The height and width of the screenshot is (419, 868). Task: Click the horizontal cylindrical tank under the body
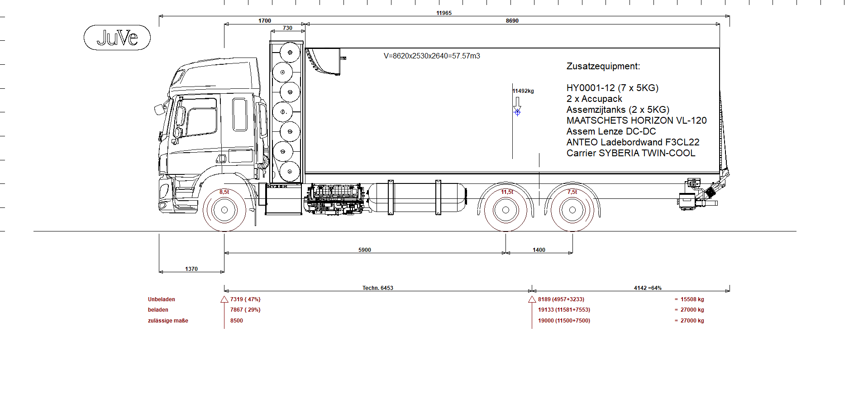tap(417, 197)
